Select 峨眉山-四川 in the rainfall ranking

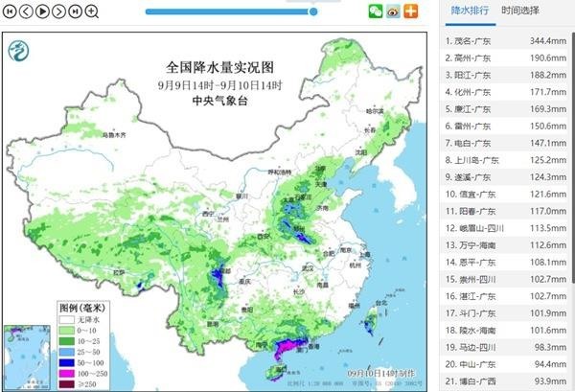pyautogui.click(x=506, y=227)
